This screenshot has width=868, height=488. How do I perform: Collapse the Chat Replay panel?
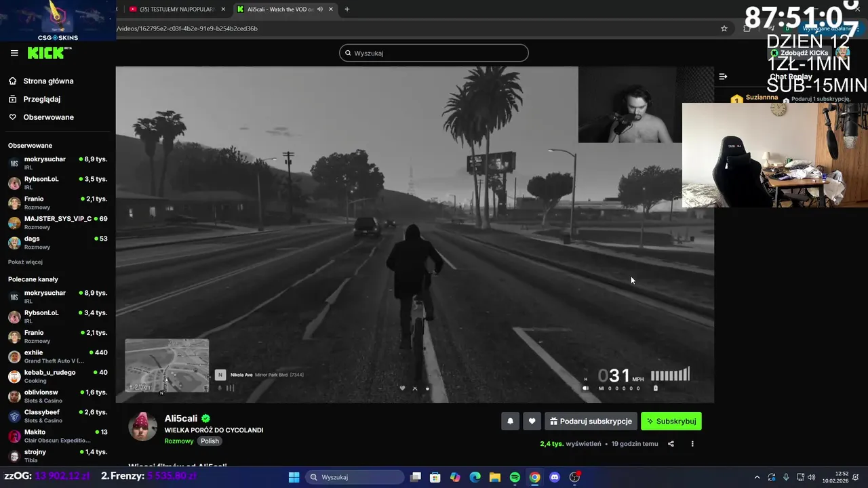click(723, 77)
